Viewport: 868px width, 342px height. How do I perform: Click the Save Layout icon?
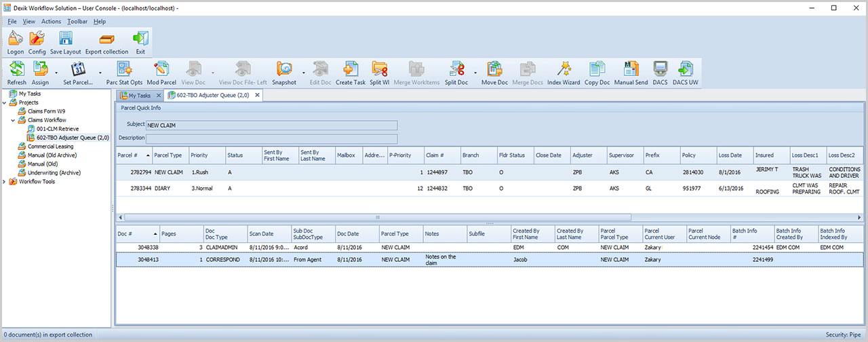65,39
